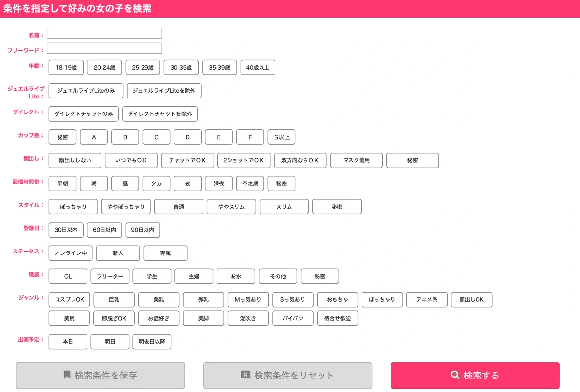Select 普通 style option
Screen dimensions: 580x392
[x=179, y=207]
